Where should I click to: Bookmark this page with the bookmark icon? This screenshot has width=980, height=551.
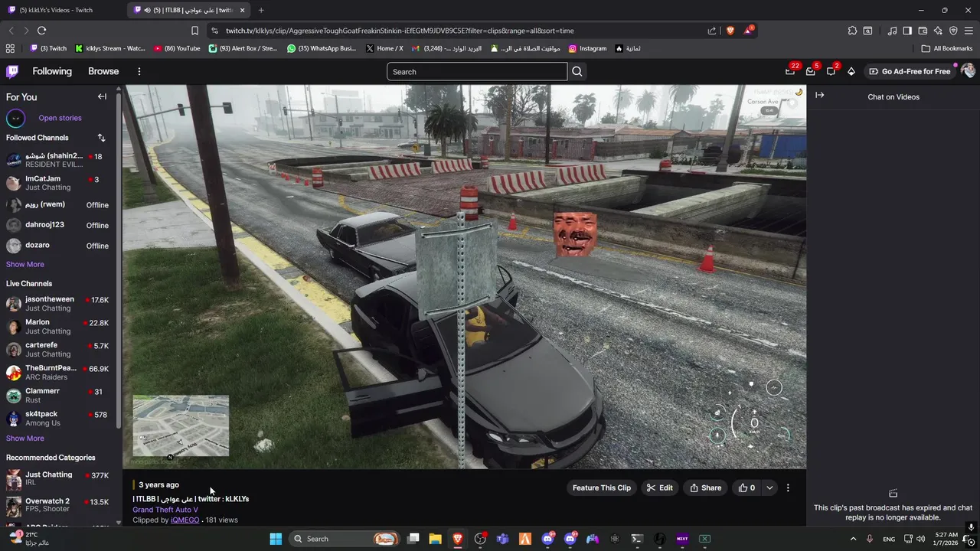tap(194, 31)
